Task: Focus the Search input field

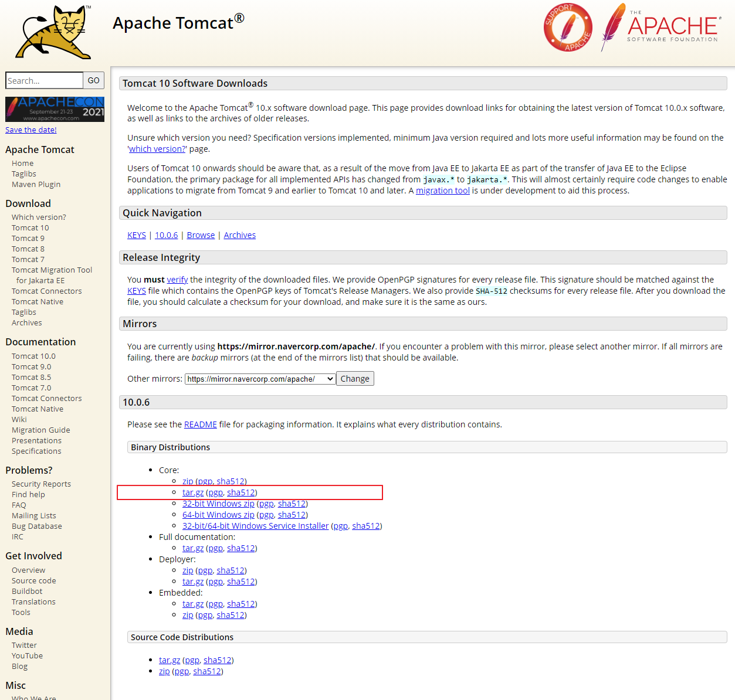Action: point(44,80)
